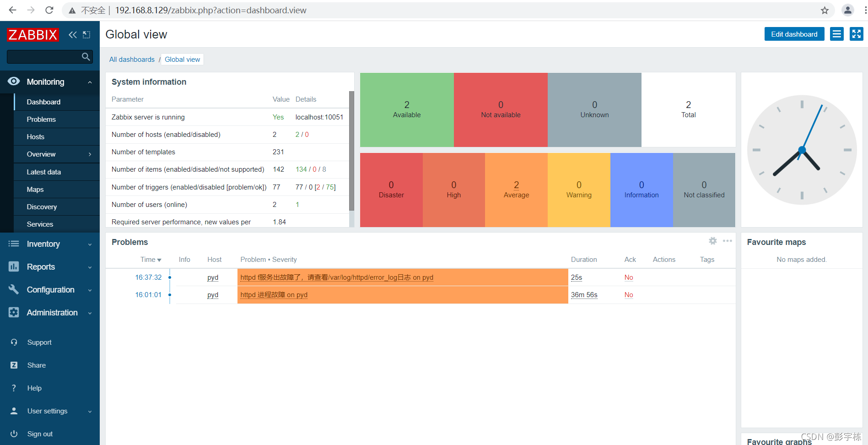The height and width of the screenshot is (445, 868).
Task: Focus the sidebar search input field
Action: (x=43, y=57)
